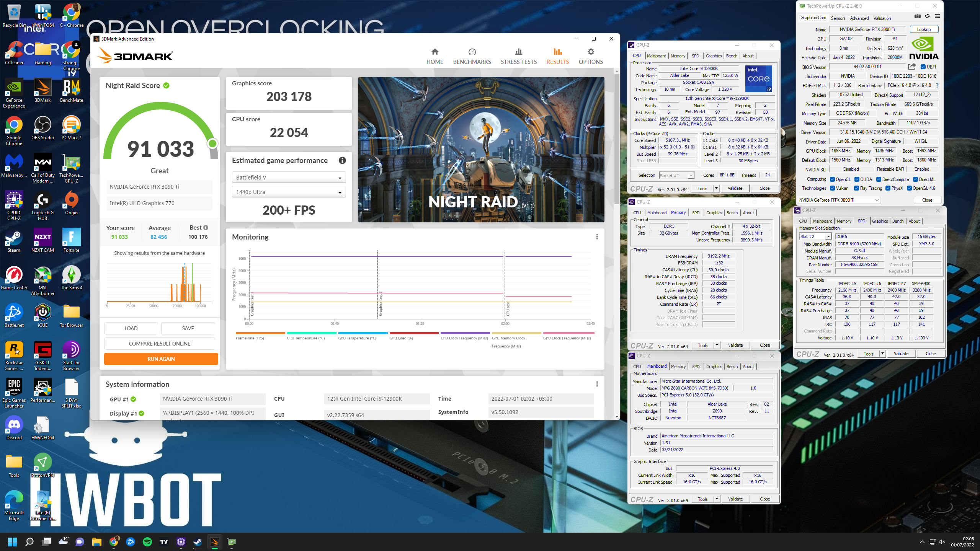
Task: Open the GPU-Z hamburger menu
Action: click(x=937, y=16)
